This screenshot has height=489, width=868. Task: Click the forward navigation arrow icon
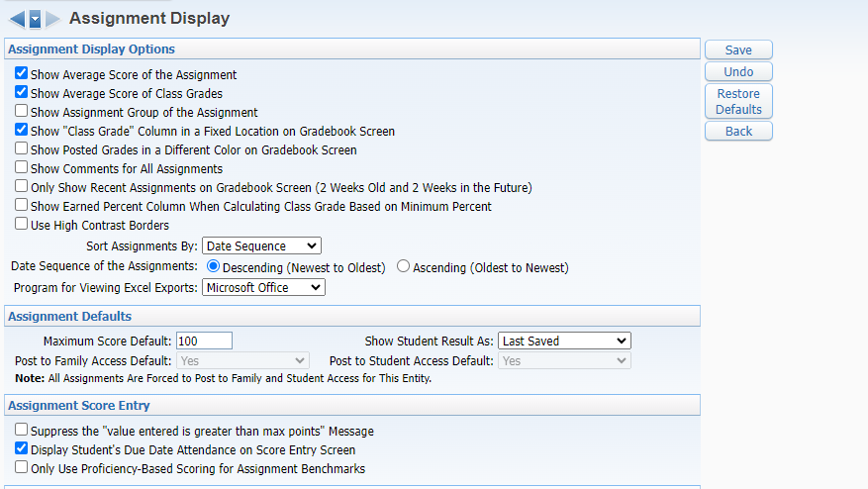52,19
